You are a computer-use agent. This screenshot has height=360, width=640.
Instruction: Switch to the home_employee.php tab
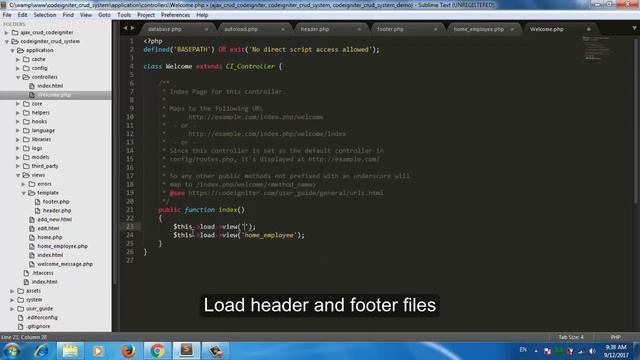(478, 29)
